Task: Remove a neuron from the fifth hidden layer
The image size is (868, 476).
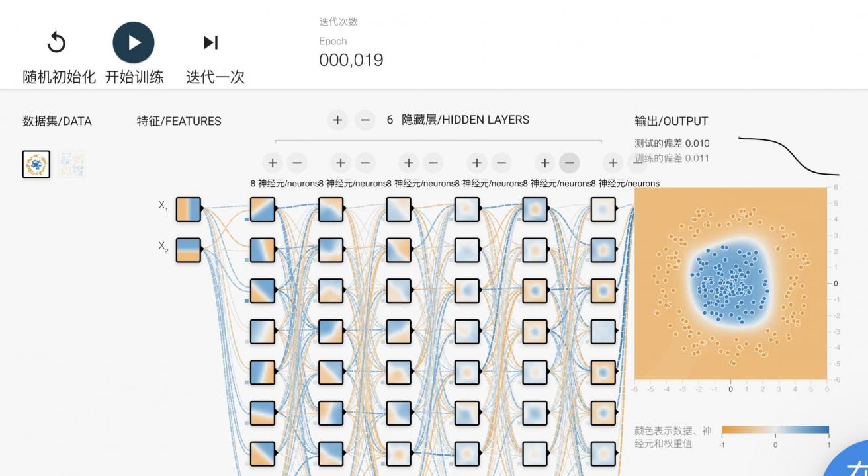Action: pos(569,163)
